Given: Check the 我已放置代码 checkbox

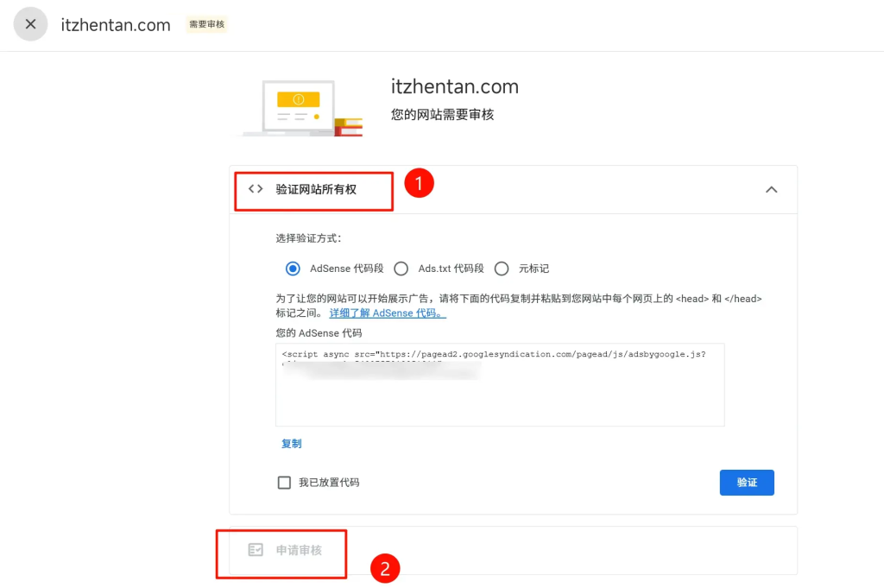Looking at the screenshot, I should tap(284, 483).
